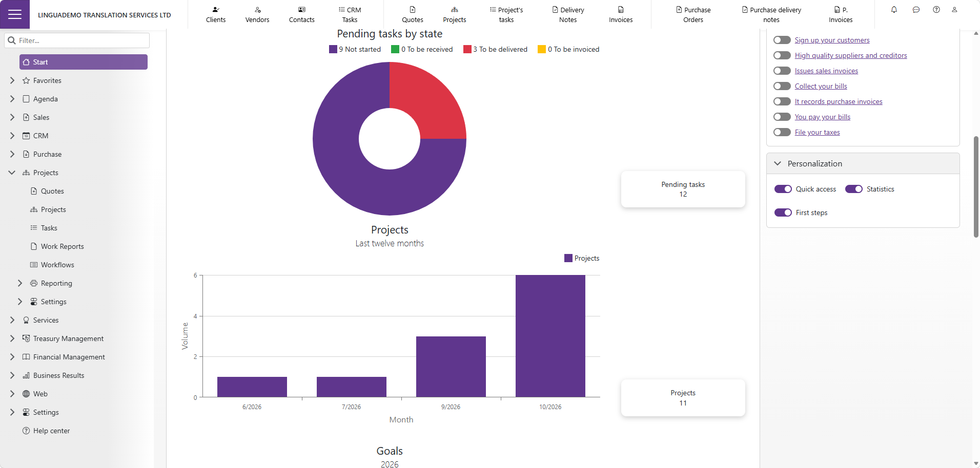Image resolution: width=980 pixels, height=468 pixels.
Task: Open CRM Tasks shortcut
Action: pyautogui.click(x=350, y=14)
